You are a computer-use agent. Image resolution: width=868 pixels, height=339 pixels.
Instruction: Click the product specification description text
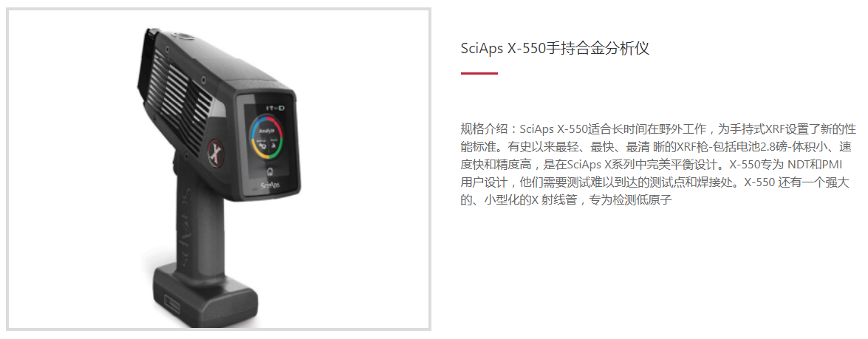pos(658,165)
